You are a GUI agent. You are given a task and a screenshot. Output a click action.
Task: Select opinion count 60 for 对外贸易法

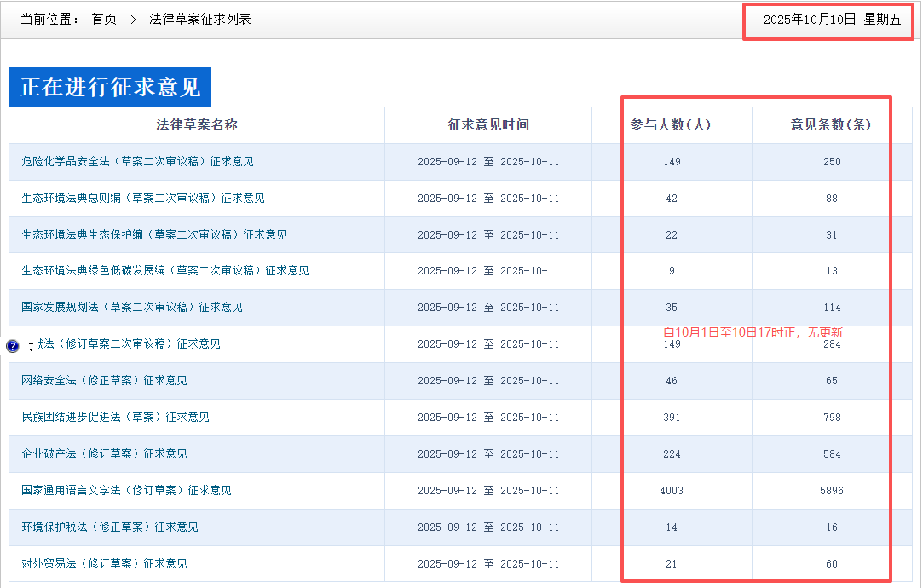[832, 564]
